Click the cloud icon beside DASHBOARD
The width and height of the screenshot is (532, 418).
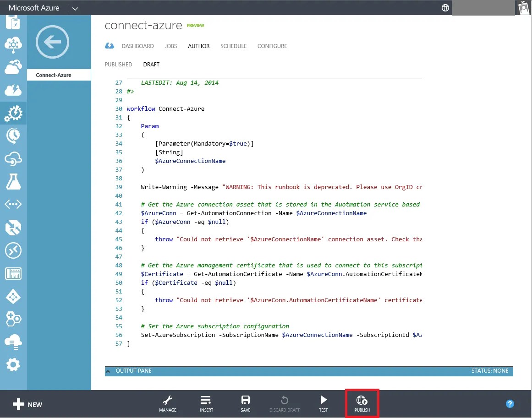pyautogui.click(x=109, y=46)
